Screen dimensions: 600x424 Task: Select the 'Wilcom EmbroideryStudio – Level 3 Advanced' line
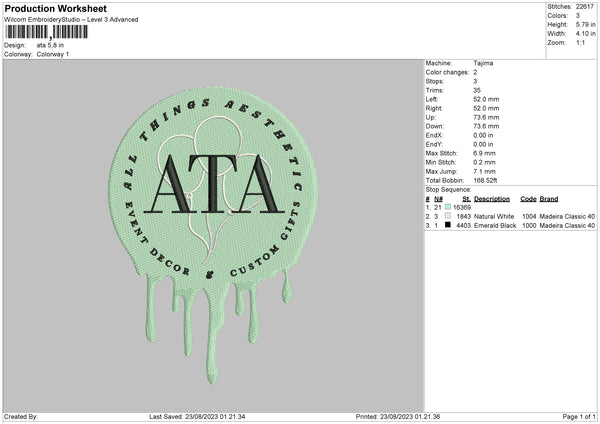(x=71, y=20)
